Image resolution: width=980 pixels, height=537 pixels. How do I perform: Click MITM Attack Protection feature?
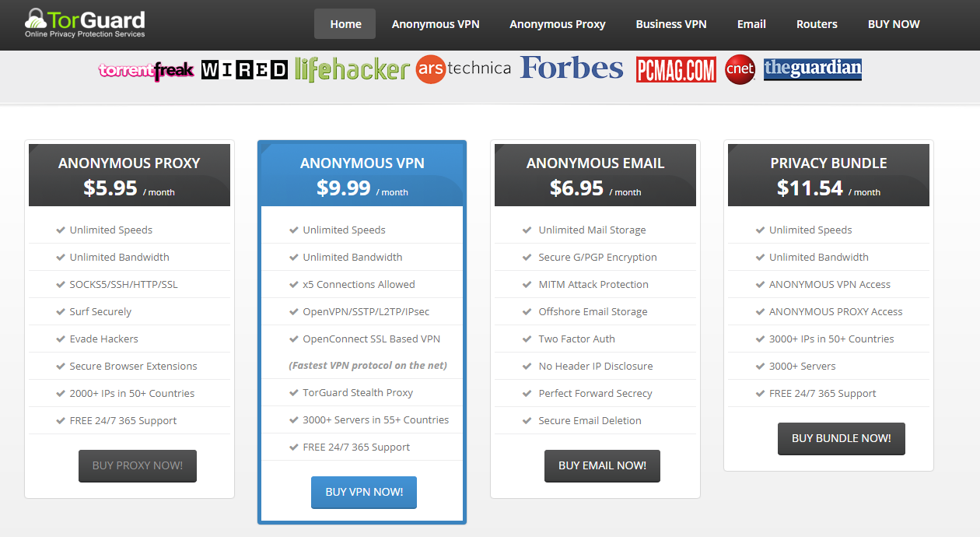click(593, 284)
